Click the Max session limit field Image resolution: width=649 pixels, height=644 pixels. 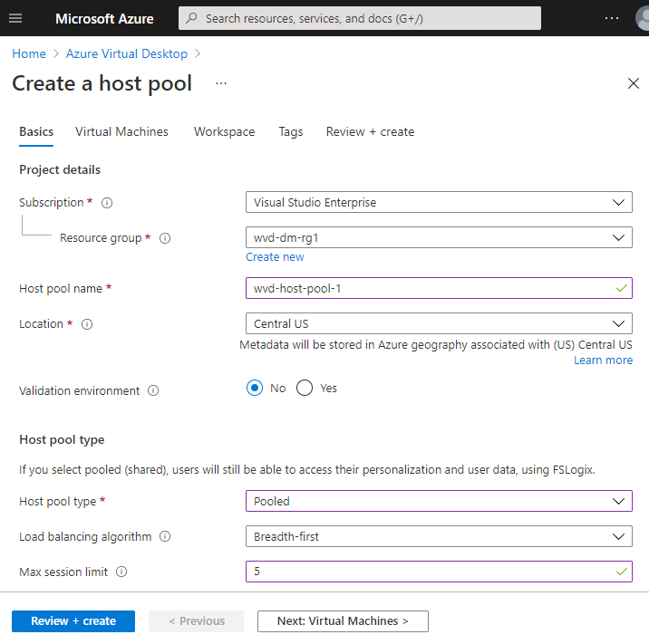coord(439,572)
